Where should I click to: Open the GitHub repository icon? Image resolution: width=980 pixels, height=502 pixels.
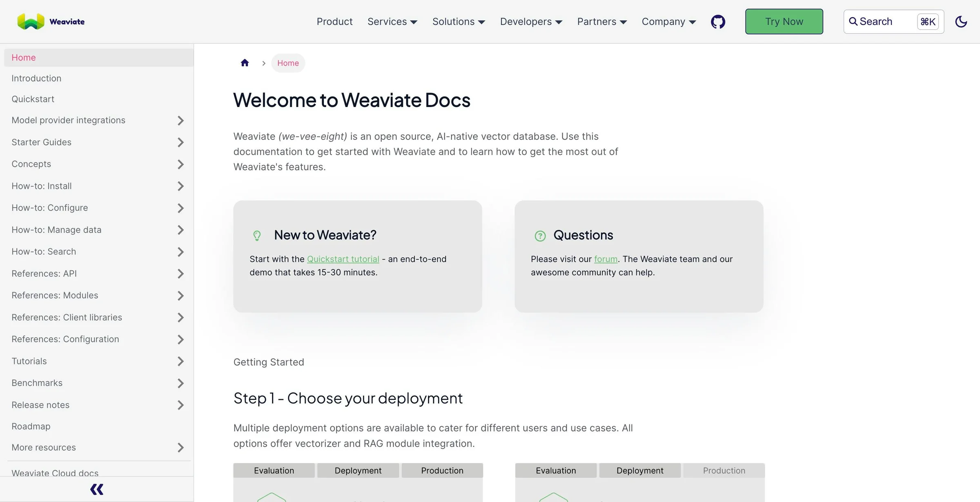[x=718, y=22]
